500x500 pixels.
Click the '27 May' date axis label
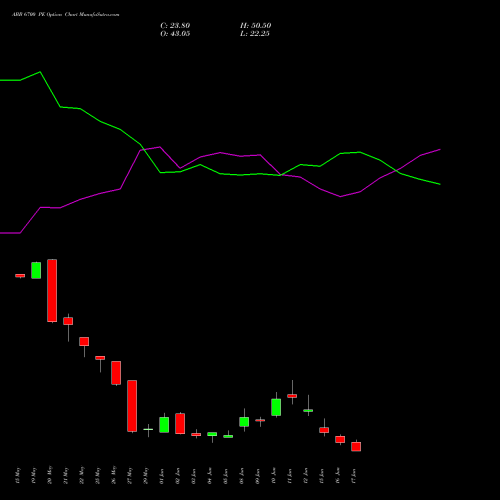pos(130,475)
